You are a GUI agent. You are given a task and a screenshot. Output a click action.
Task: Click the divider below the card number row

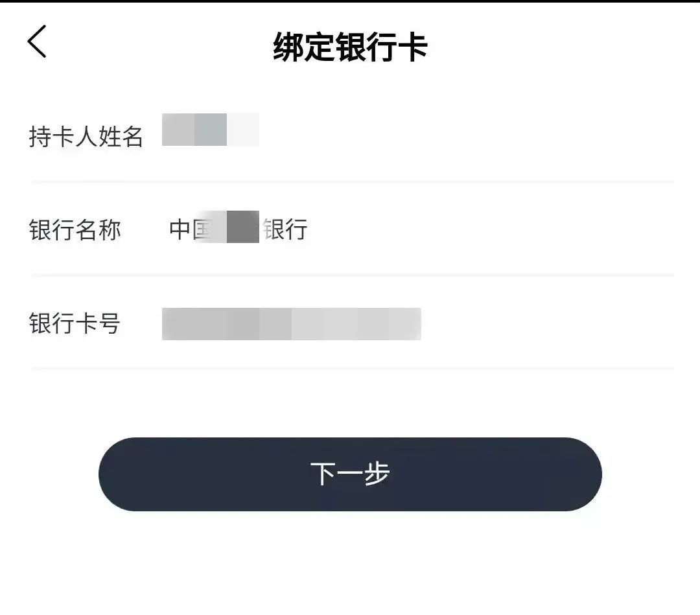pyautogui.click(x=353, y=369)
